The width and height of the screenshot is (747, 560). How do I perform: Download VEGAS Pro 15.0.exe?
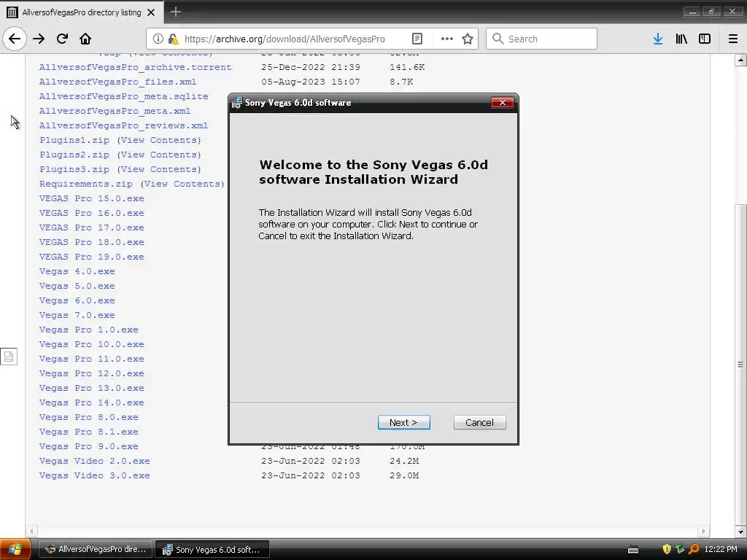pos(91,198)
